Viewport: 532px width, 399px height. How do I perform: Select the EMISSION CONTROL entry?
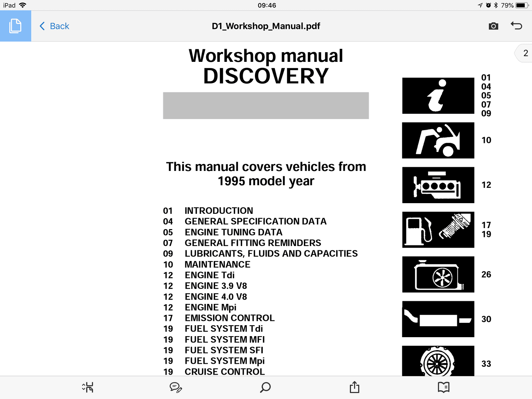pyautogui.click(x=229, y=318)
